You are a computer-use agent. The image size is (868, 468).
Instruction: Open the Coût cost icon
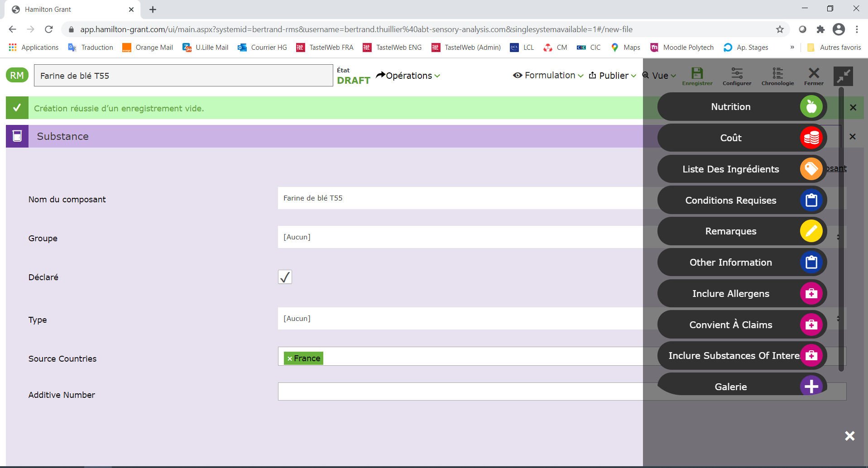[x=811, y=137]
